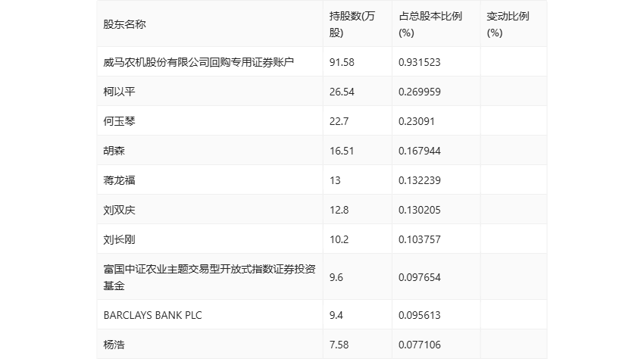Click the 0.103757 percentage cell
The height and width of the screenshot is (359, 644).
pyautogui.click(x=419, y=239)
